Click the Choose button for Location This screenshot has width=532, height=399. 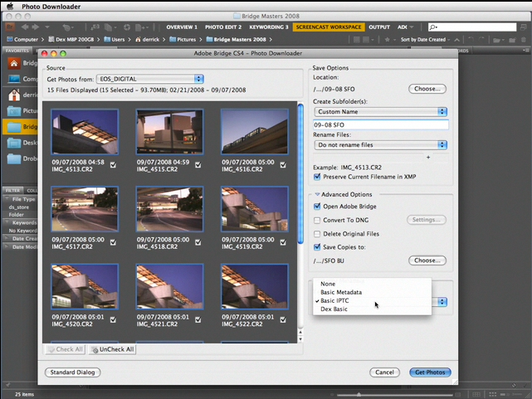pos(427,89)
